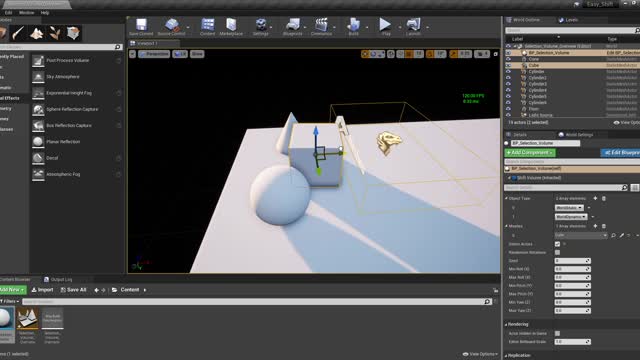Toggle visibility of Cylinder2 actor
This screenshot has width=640, height=360.
coord(508,78)
